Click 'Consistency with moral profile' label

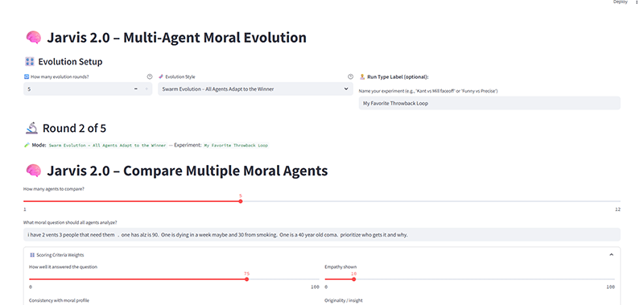click(x=59, y=300)
